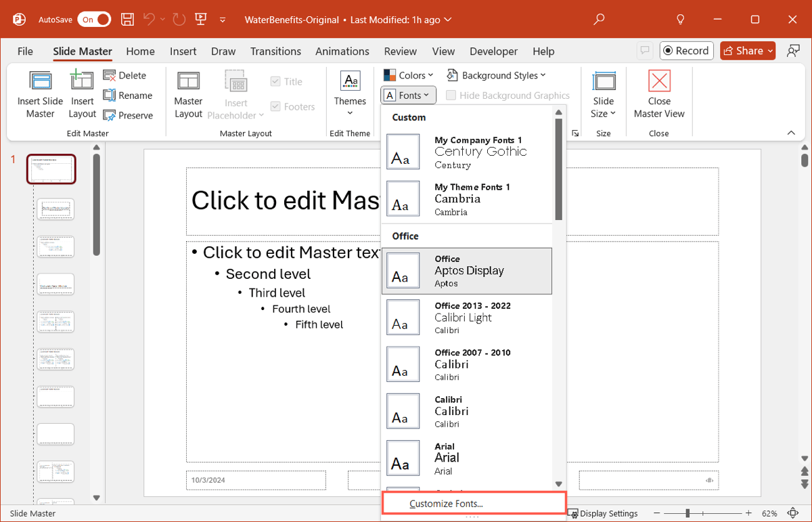Start presentation from beginning icon
Screen dimensions: 812x522
[201, 20]
